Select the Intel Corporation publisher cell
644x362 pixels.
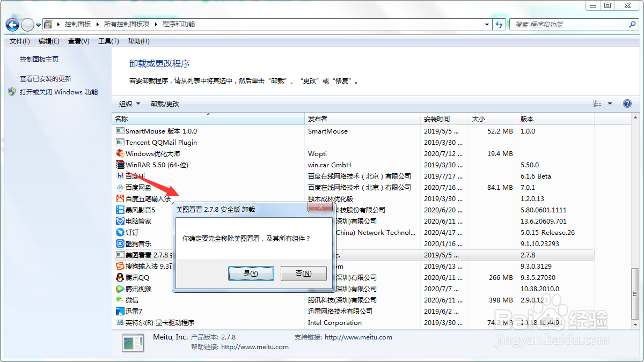335,322
